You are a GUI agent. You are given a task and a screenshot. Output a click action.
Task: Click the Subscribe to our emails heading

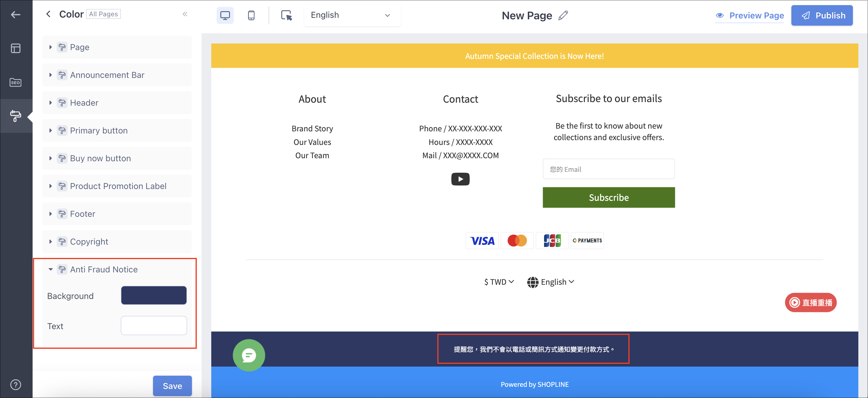pos(608,98)
